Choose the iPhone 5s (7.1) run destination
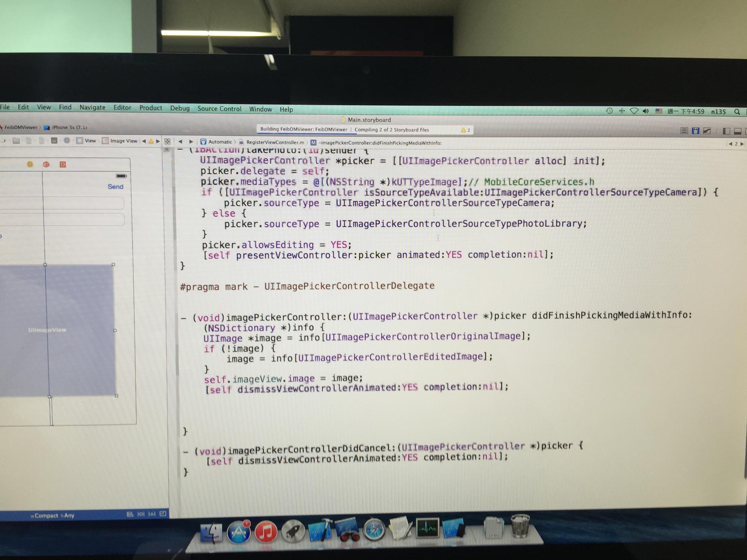This screenshot has width=747, height=560. pos(66,127)
